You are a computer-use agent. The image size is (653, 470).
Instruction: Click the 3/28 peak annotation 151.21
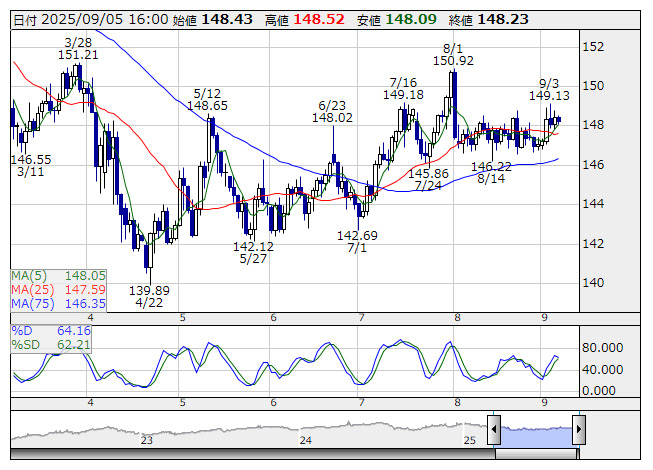tap(78, 55)
